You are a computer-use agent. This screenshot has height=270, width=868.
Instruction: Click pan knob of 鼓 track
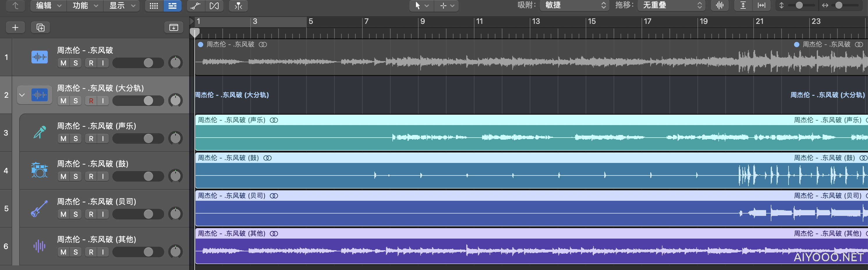(x=175, y=176)
